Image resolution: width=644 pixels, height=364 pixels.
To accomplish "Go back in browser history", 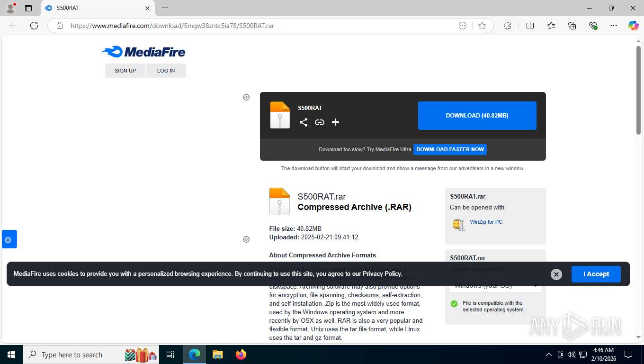I will pyautogui.click(x=13, y=26).
